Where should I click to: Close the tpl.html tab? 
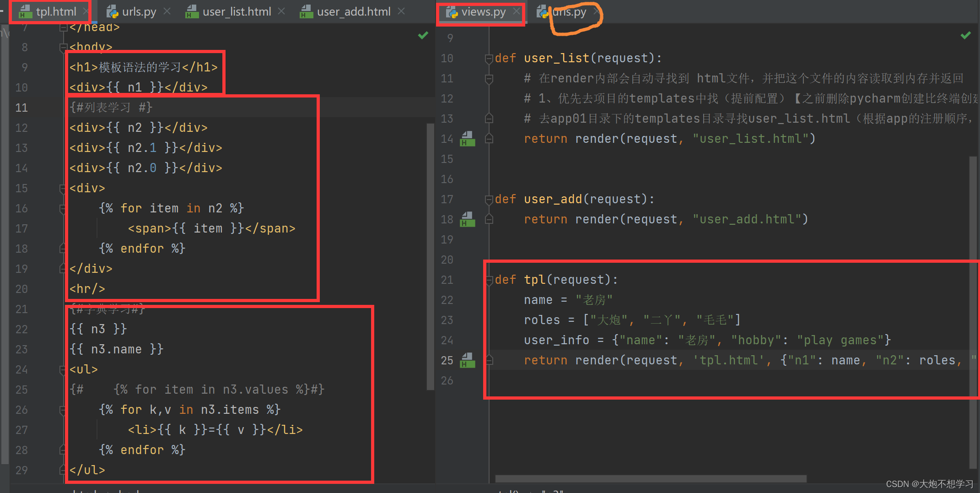click(x=86, y=11)
